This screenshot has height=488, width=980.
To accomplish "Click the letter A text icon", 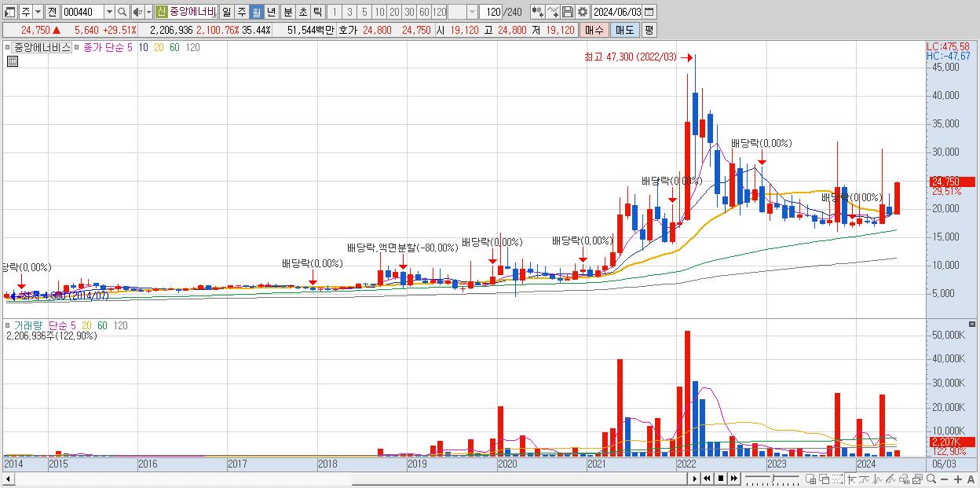I will [971, 479].
